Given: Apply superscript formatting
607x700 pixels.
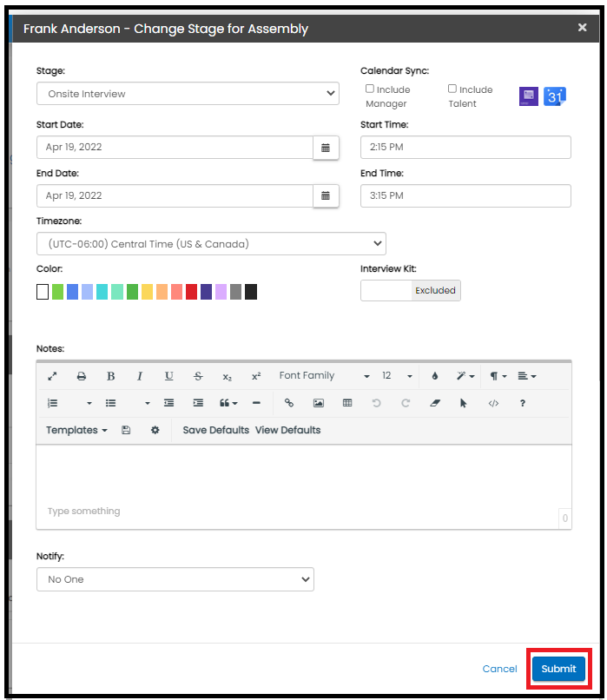Looking at the screenshot, I should click(x=256, y=376).
